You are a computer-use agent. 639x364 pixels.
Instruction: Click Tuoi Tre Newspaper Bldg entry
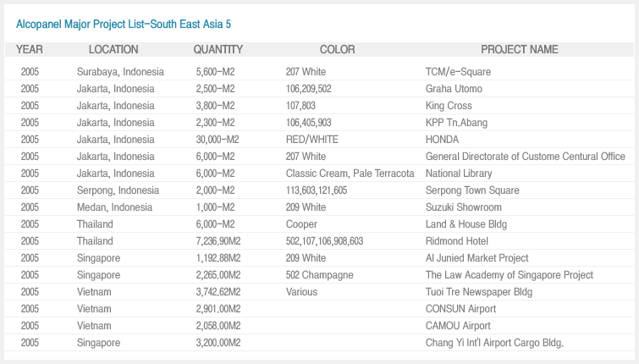[479, 292]
